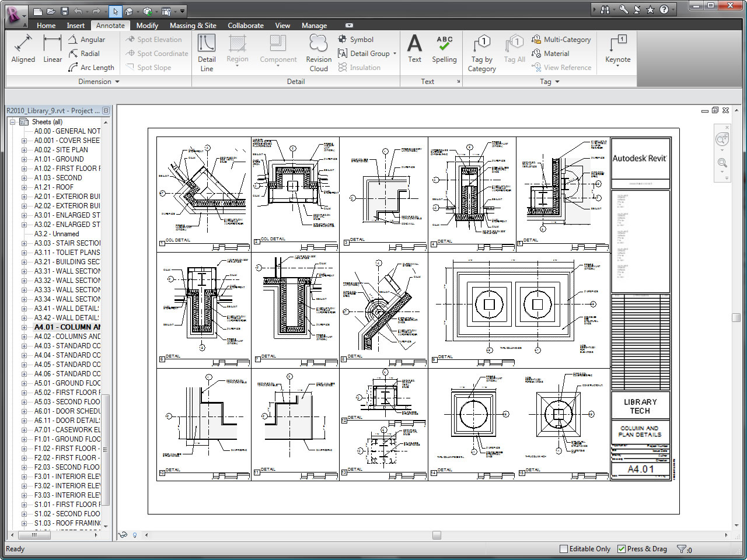Select the Radial dimension tool
The width and height of the screenshot is (747, 560).
pos(84,54)
